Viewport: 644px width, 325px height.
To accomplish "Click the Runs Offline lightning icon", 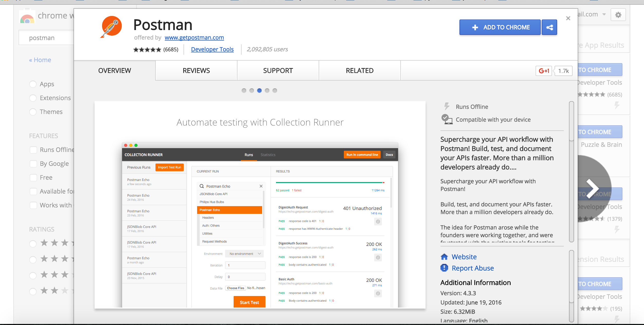I will pyautogui.click(x=447, y=107).
